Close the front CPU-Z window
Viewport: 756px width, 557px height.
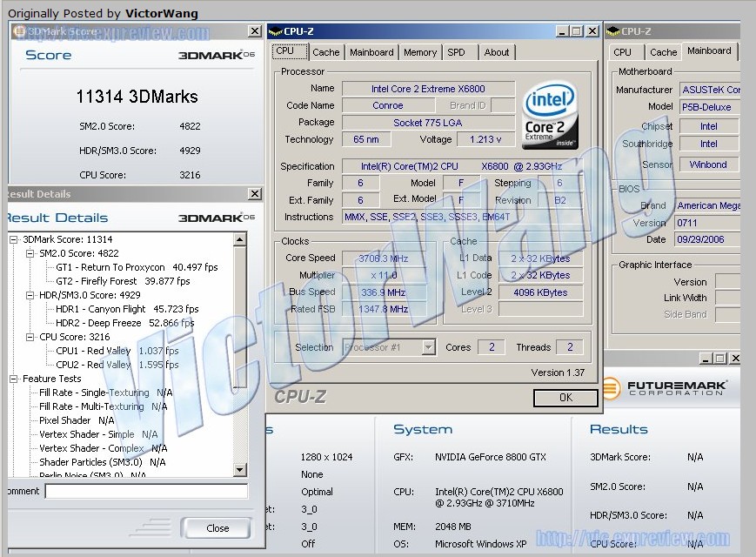click(592, 31)
